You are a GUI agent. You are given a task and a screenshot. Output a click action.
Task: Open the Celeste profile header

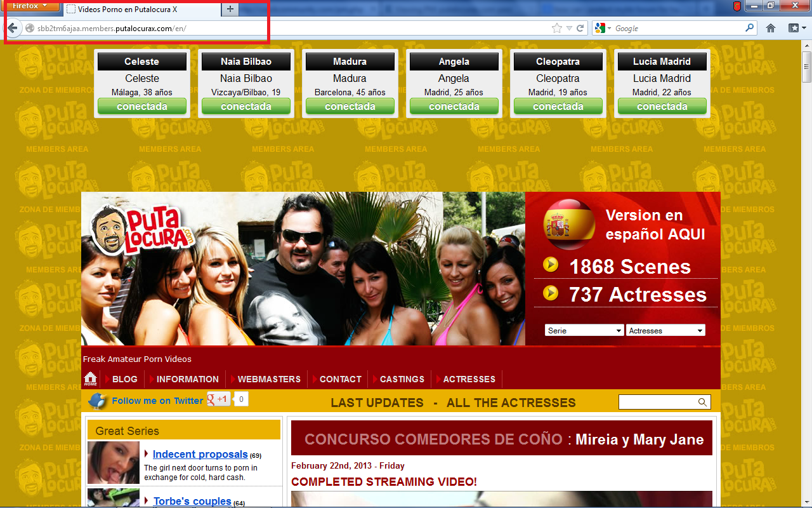click(x=142, y=62)
